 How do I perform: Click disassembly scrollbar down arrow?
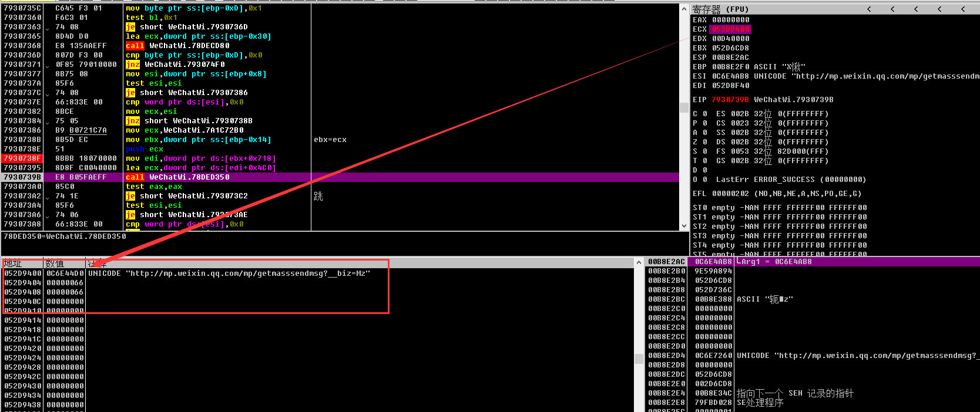pyautogui.click(x=684, y=225)
